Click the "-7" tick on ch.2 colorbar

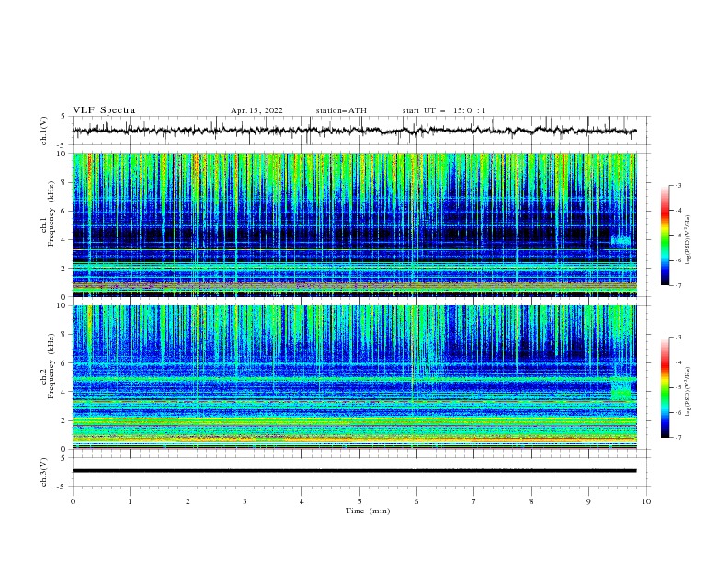(x=677, y=437)
